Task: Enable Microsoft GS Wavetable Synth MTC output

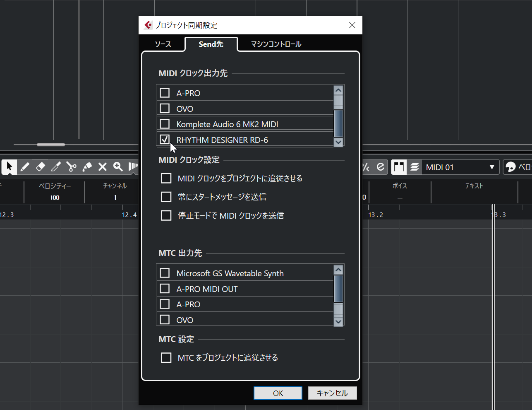Action: [165, 273]
